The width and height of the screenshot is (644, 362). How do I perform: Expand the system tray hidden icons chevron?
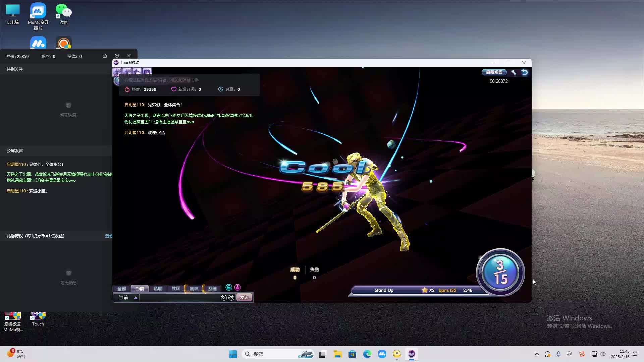(537, 354)
